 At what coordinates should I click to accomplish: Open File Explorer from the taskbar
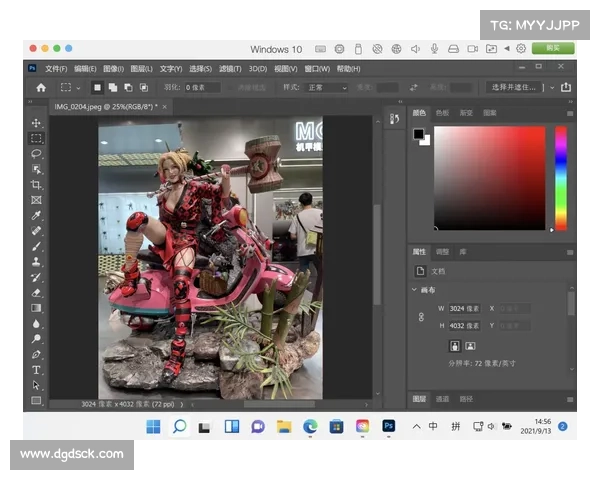[284, 427]
